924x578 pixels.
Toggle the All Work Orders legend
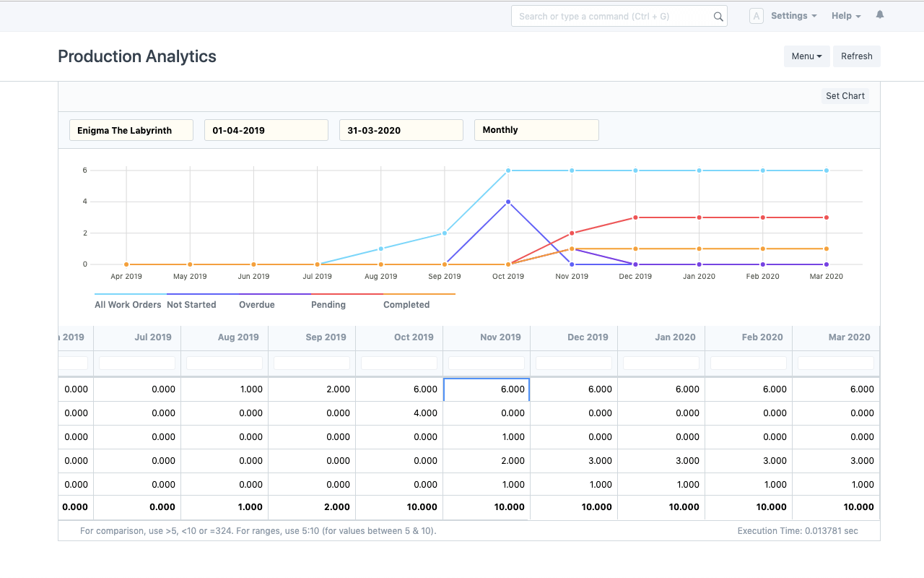(x=128, y=305)
